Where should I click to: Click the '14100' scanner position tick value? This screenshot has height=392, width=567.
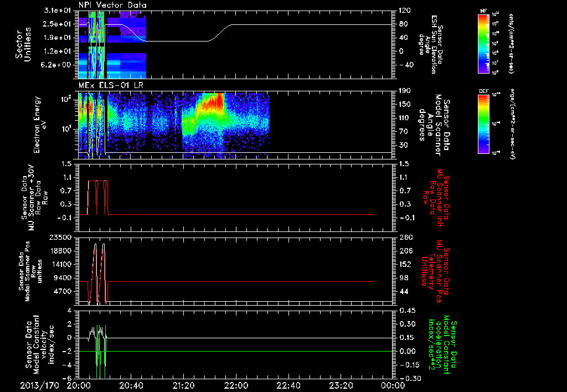(x=61, y=264)
